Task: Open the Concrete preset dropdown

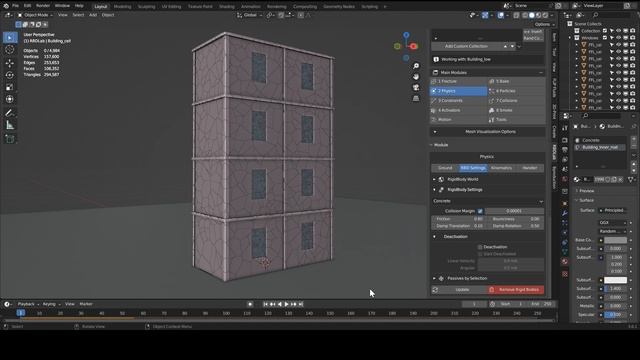Action: [x=488, y=201]
